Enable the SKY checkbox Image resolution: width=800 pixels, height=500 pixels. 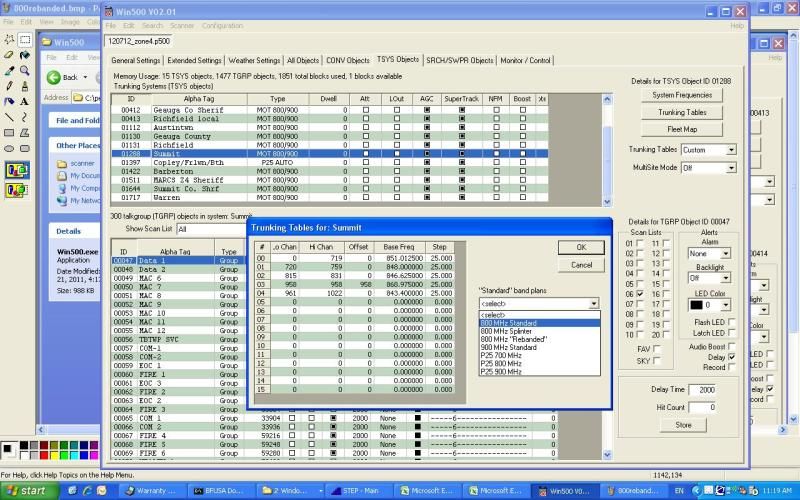tap(657, 361)
